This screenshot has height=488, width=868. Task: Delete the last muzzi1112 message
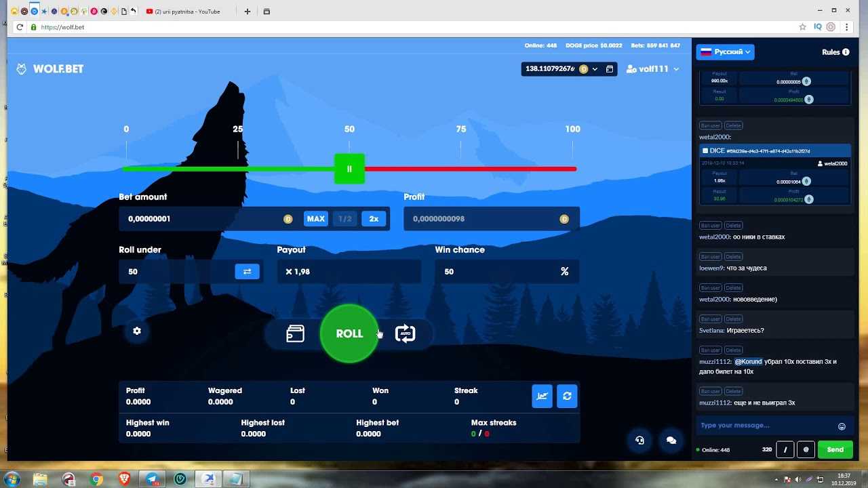(733, 392)
